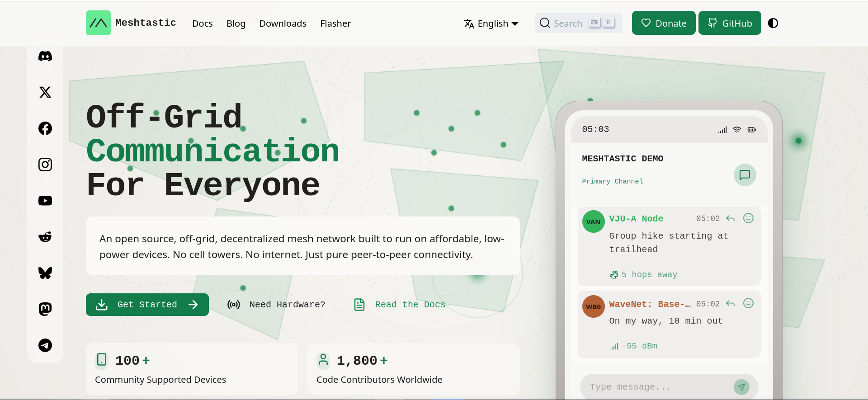868x400 pixels.
Task: Open the Discord link in sidebar
Action: (x=45, y=56)
